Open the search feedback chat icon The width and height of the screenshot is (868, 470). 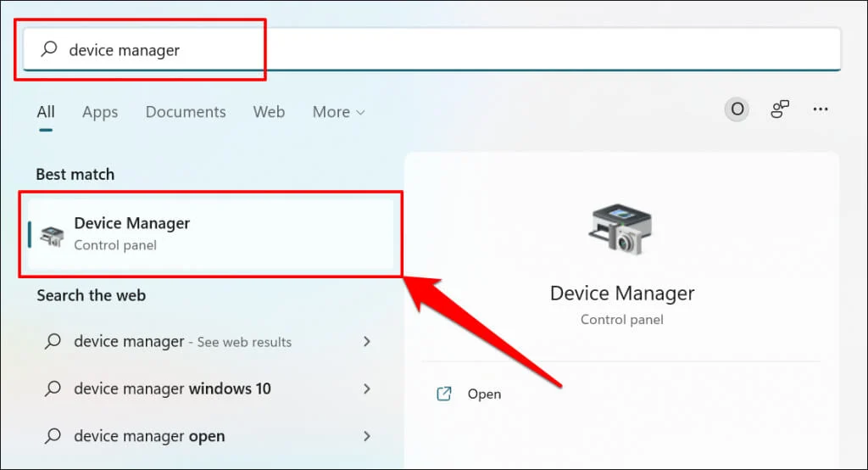coord(780,109)
